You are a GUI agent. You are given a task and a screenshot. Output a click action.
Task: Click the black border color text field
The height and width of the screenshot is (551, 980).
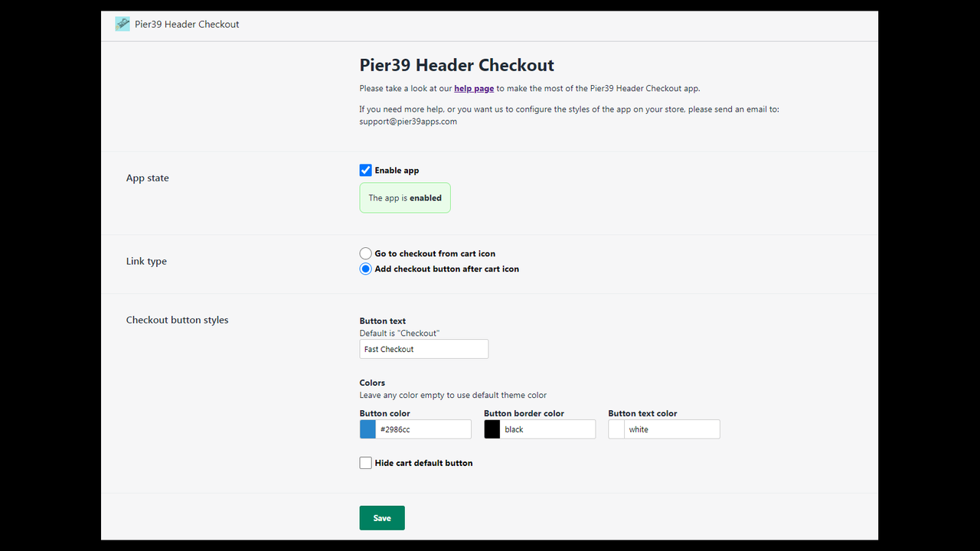tap(549, 429)
